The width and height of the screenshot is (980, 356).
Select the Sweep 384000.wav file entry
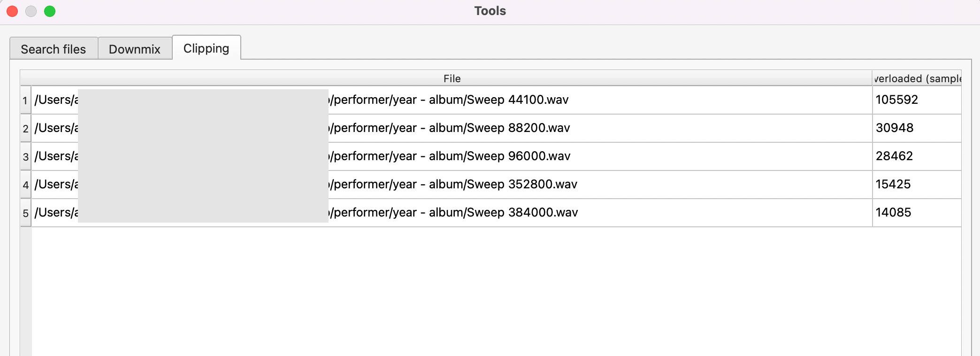(452, 213)
